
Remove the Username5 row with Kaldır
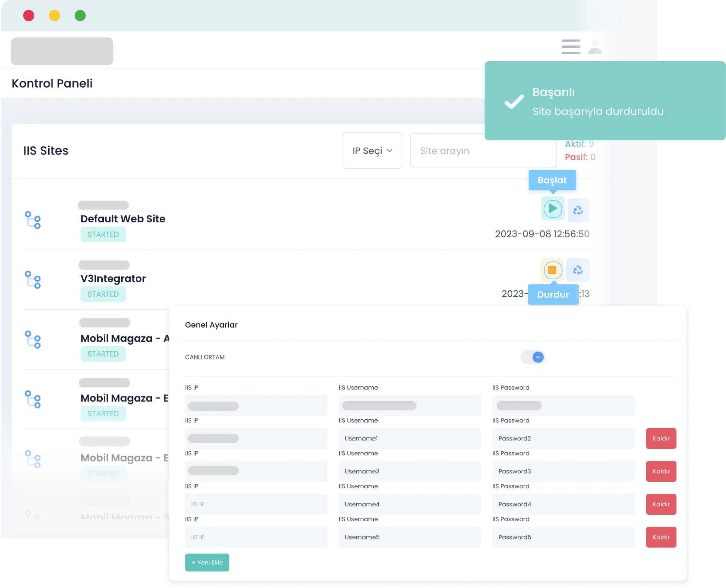[661, 537]
